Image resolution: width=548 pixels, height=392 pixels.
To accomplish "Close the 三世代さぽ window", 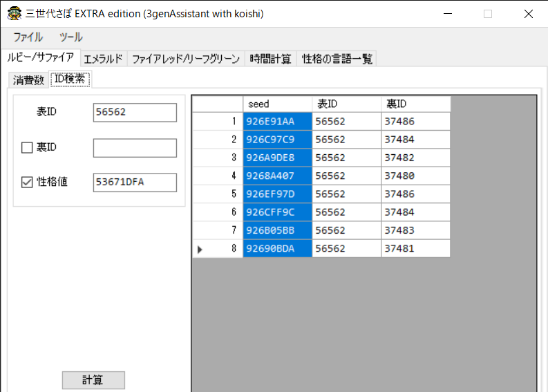I will tap(529, 14).
